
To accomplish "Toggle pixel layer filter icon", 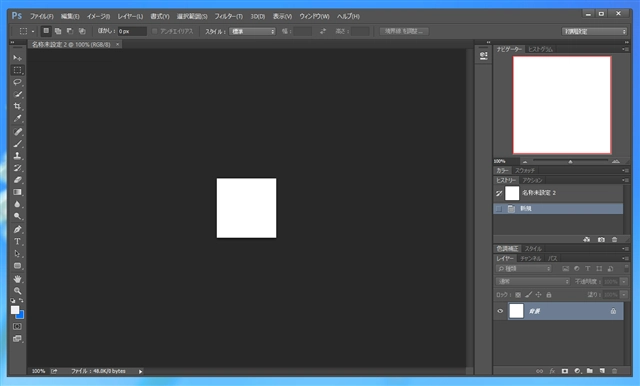I will [565, 268].
